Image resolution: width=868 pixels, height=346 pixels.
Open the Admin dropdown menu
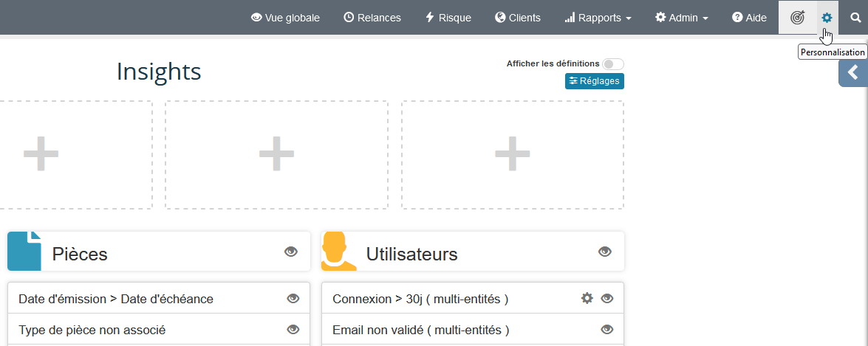[681, 18]
